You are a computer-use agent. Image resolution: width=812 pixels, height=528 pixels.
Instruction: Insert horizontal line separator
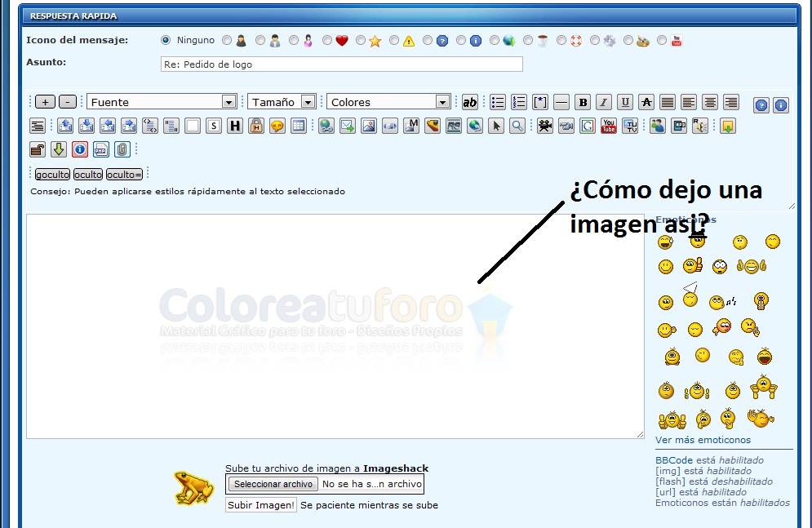561,102
